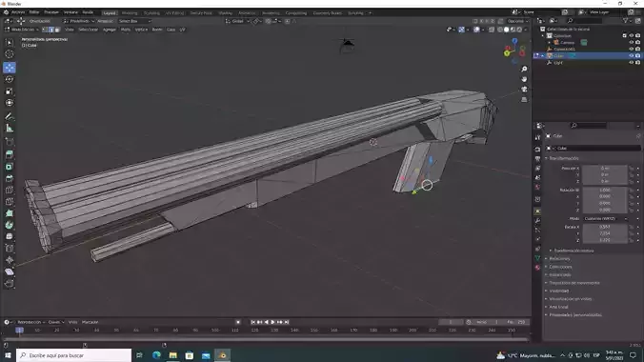Open the Select Box drag dropdown

point(134,21)
